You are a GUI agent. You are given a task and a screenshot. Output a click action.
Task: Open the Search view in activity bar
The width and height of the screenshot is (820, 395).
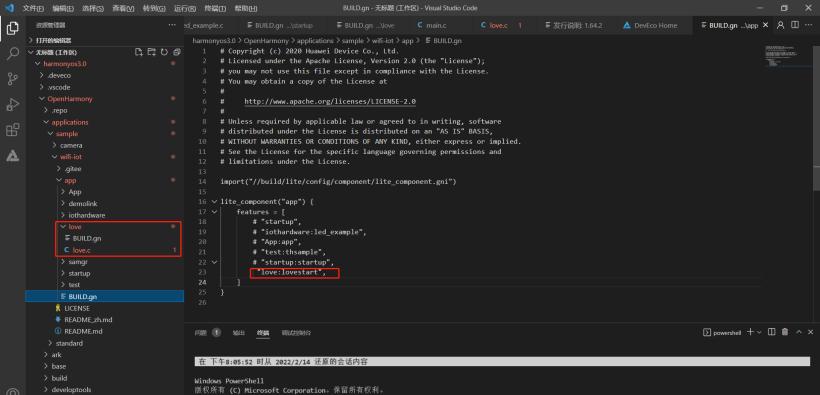tap(13, 53)
